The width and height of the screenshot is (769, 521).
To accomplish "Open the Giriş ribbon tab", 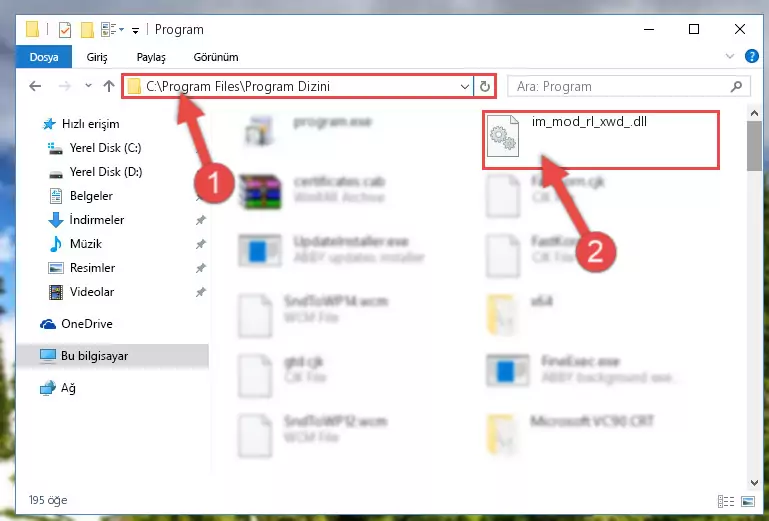I will point(97,57).
